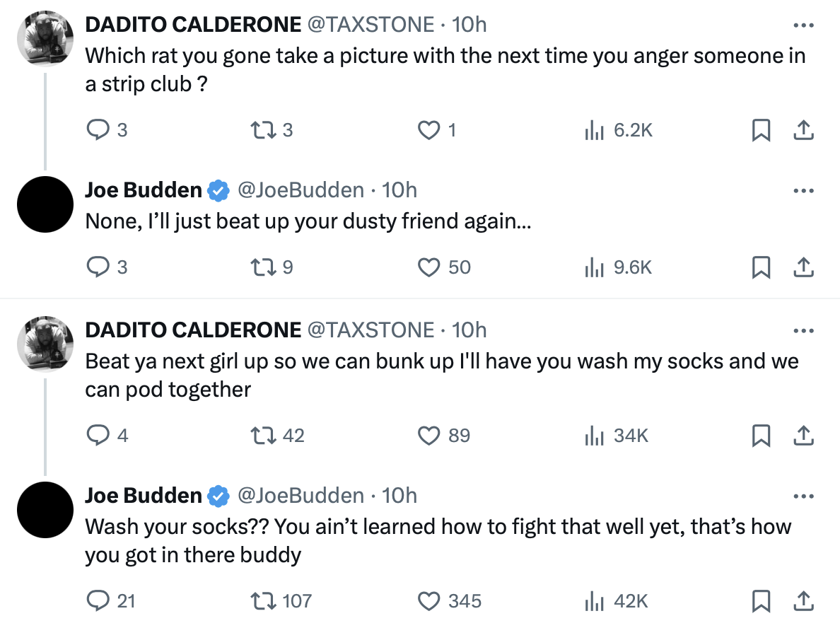
Task: Open more options on the socks tweet
Action: pos(803,330)
